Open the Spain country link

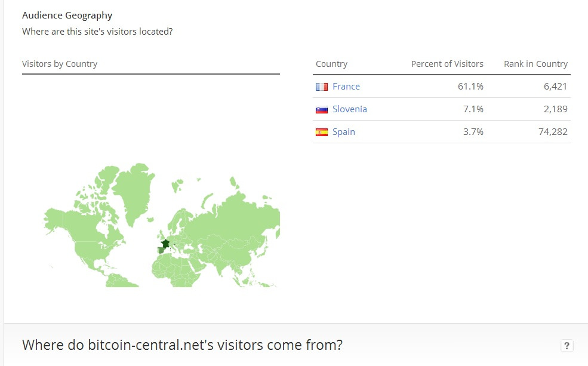coord(343,132)
